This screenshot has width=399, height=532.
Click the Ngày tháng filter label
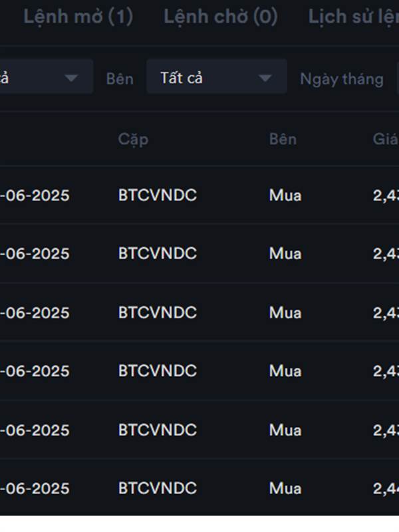(342, 79)
